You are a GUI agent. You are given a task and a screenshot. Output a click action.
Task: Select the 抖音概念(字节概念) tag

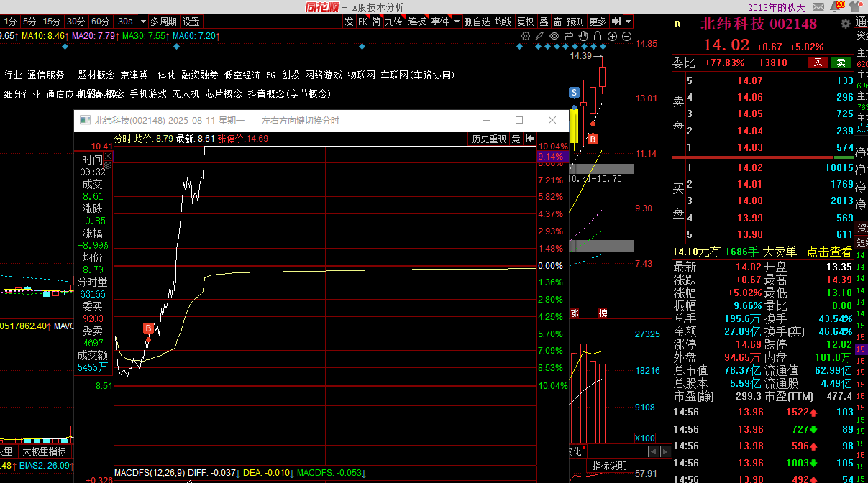coord(289,93)
